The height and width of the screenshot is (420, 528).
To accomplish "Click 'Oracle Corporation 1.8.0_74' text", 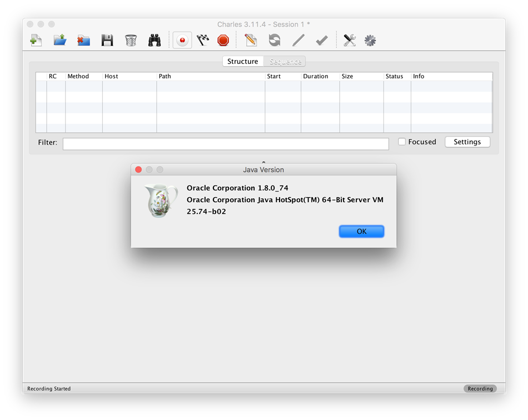I will click(237, 188).
